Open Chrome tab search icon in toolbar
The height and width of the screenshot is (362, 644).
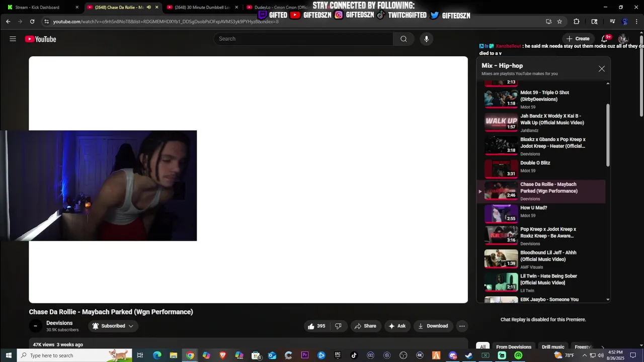click(594, 22)
